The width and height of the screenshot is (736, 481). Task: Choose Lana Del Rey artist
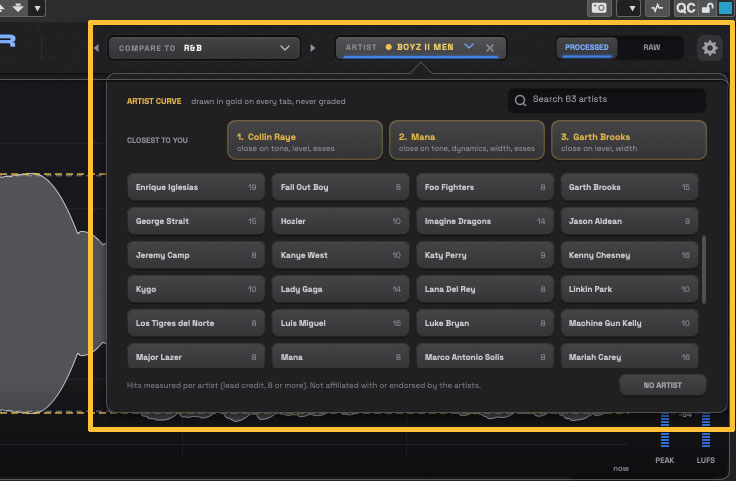click(484, 289)
